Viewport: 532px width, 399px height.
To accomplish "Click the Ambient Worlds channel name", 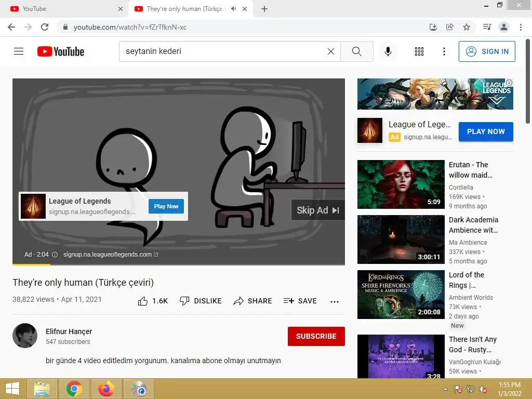I will pos(471,298).
